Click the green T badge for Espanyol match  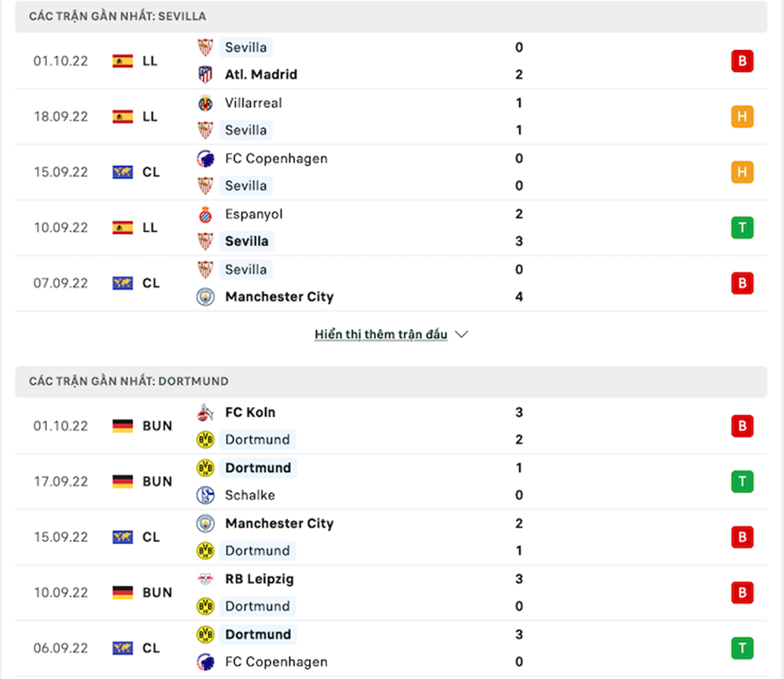742,228
